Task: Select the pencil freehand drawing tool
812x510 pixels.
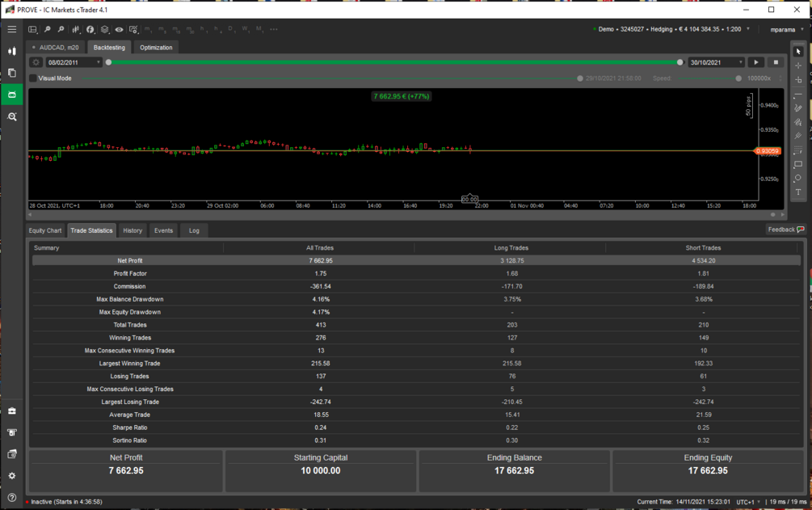Action: [798, 108]
